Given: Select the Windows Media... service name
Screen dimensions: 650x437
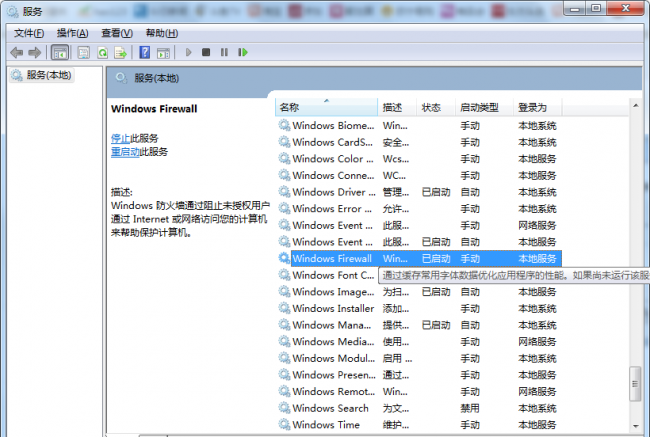Looking at the screenshot, I should pos(333,342).
